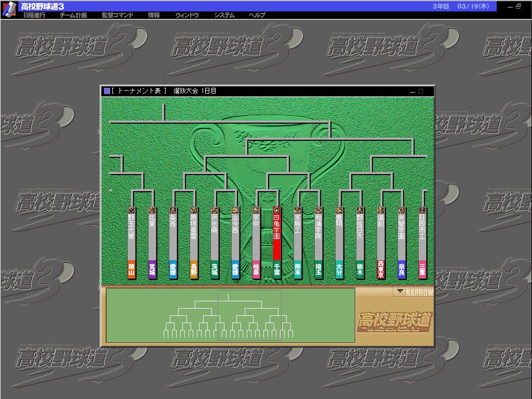Click the pink 岐阜 prefecture tag
Viewport: 532px width, 399px height.
coord(256,270)
